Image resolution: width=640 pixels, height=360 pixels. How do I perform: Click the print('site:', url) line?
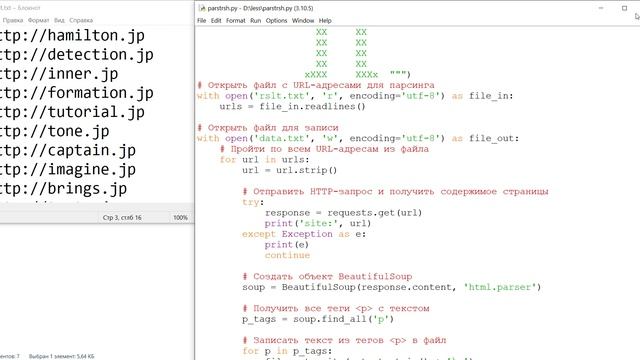click(318, 223)
